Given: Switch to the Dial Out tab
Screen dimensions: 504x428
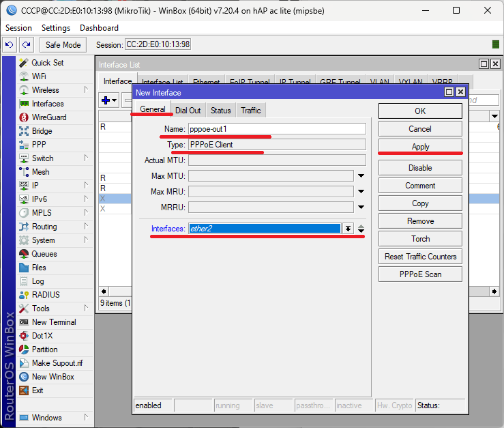Looking at the screenshot, I should [x=188, y=110].
